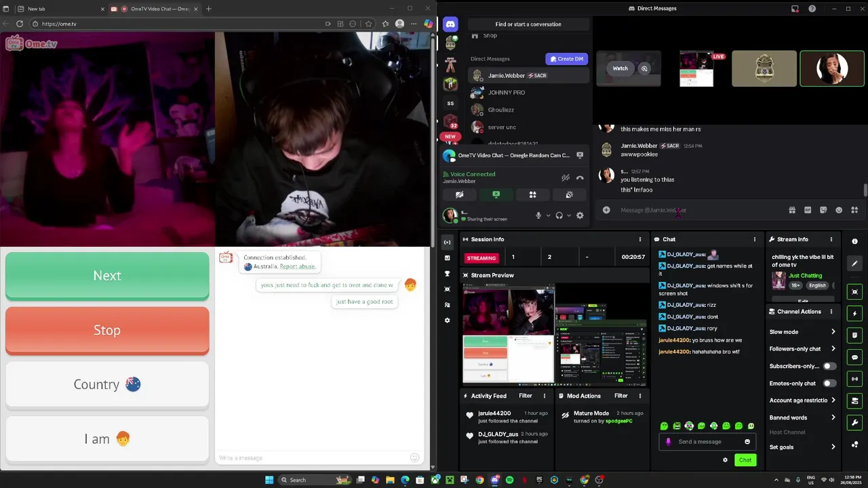The image size is (868, 488).
Task: Open Discord GIF picker
Action: [x=808, y=210]
